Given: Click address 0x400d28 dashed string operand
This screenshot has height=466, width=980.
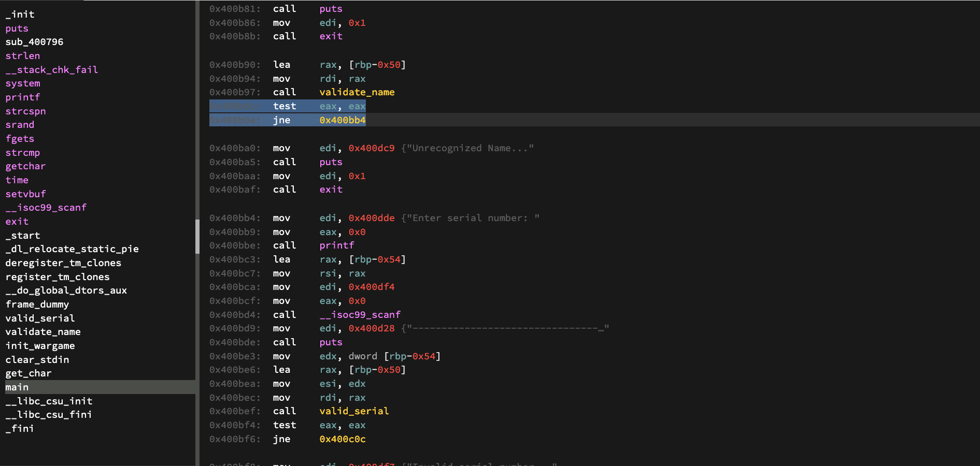Looking at the screenshot, I should [x=372, y=328].
